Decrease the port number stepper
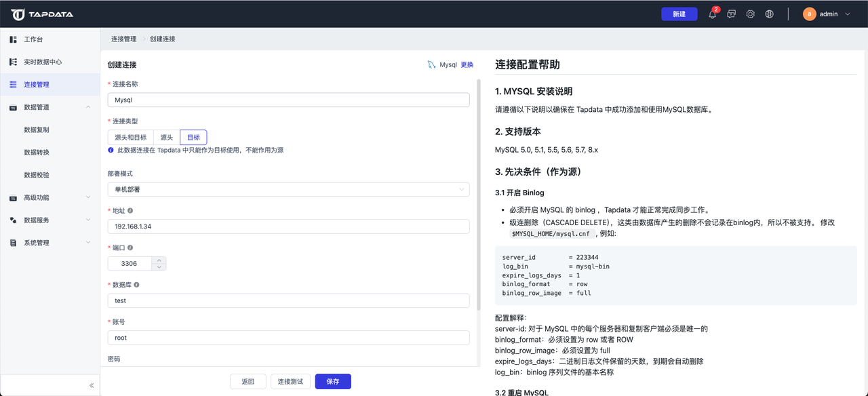This screenshot has height=396, width=868. tap(159, 266)
